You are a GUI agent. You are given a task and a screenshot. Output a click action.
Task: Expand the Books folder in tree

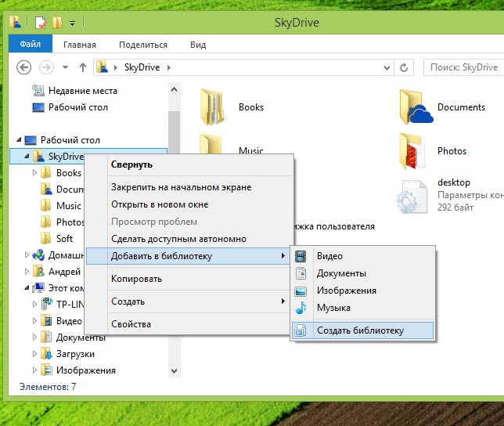click(x=35, y=173)
